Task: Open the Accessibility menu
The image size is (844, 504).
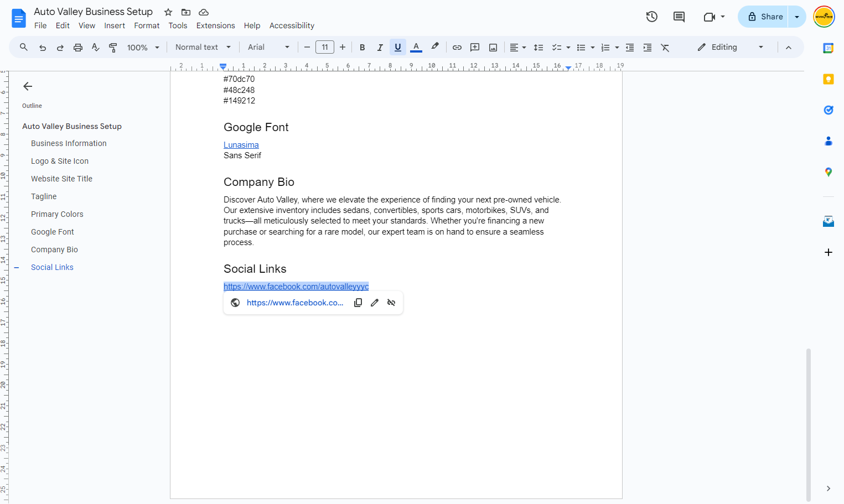Action: [x=292, y=25]
